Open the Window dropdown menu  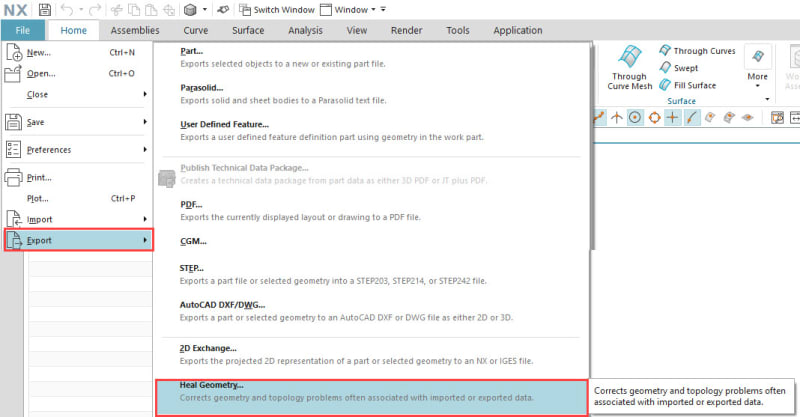[x=348, y=9]
